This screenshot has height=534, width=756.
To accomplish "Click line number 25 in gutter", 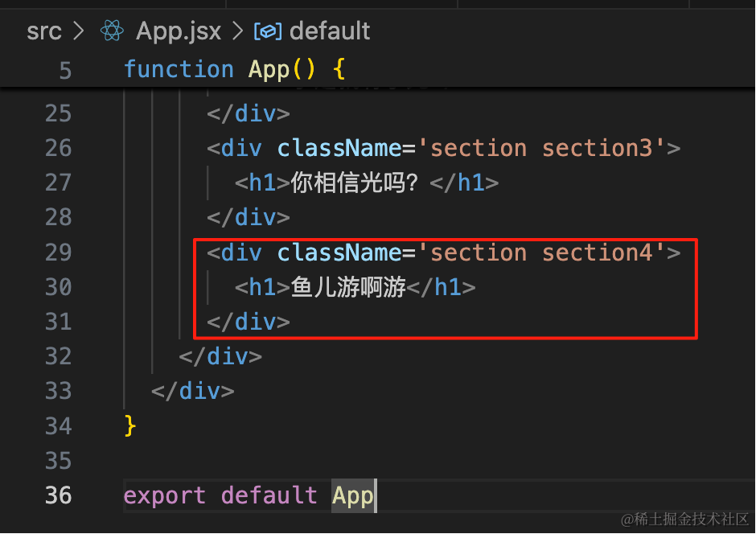I will [59, 113].
